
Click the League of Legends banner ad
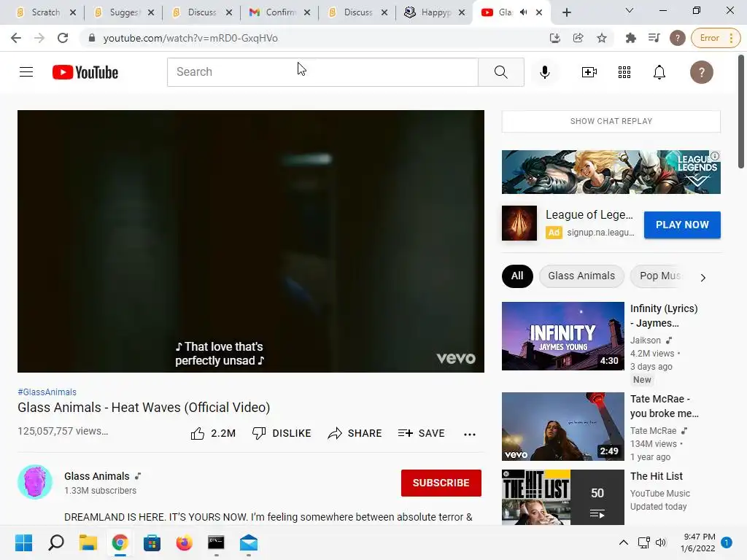tap(611, 172)
